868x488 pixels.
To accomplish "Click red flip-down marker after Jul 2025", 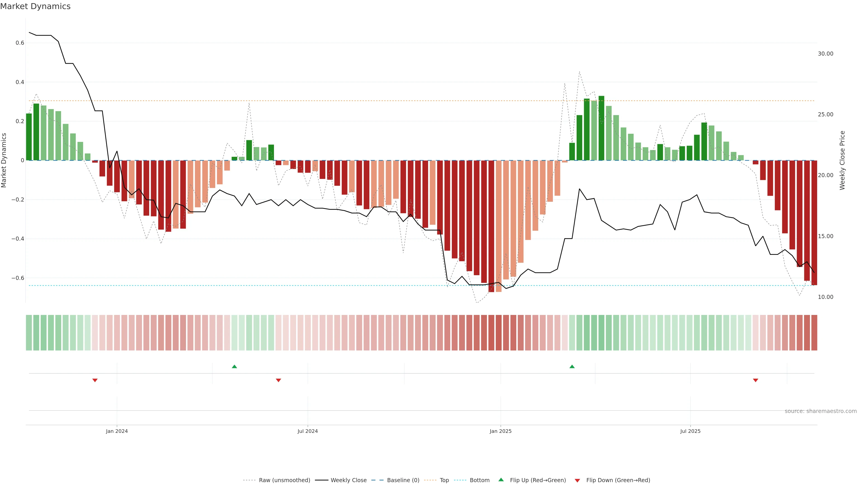I will click(x=755, y=380).
